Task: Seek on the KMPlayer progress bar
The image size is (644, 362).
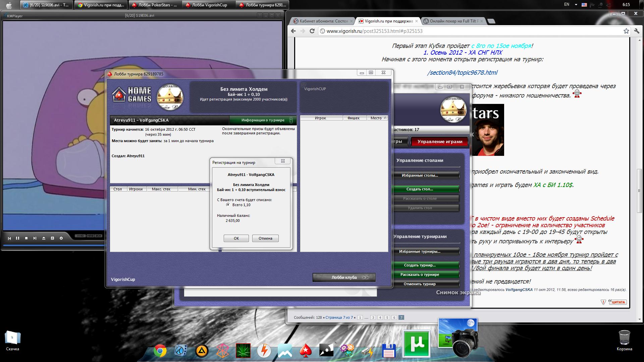Action: point(54,246)
